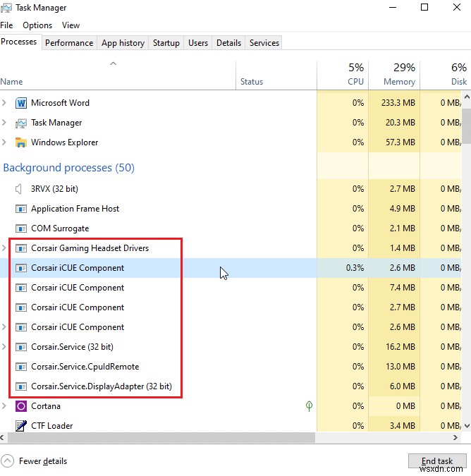Open the Options menu
471x476 pixels.
coord(37,25)
